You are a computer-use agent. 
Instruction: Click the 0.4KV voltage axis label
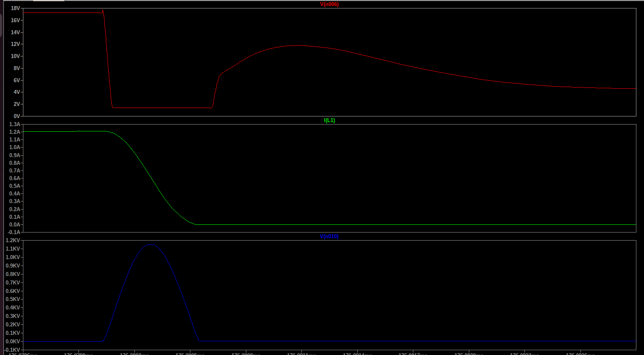(x=13, y=307)
